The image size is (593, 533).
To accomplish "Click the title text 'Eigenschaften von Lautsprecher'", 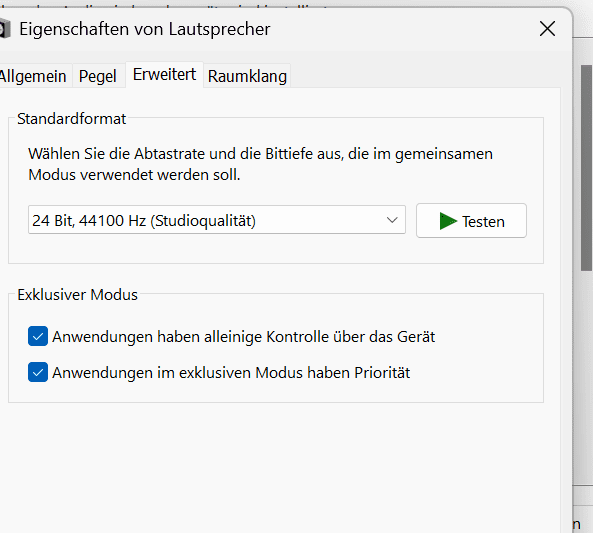I will click(145, 29).
